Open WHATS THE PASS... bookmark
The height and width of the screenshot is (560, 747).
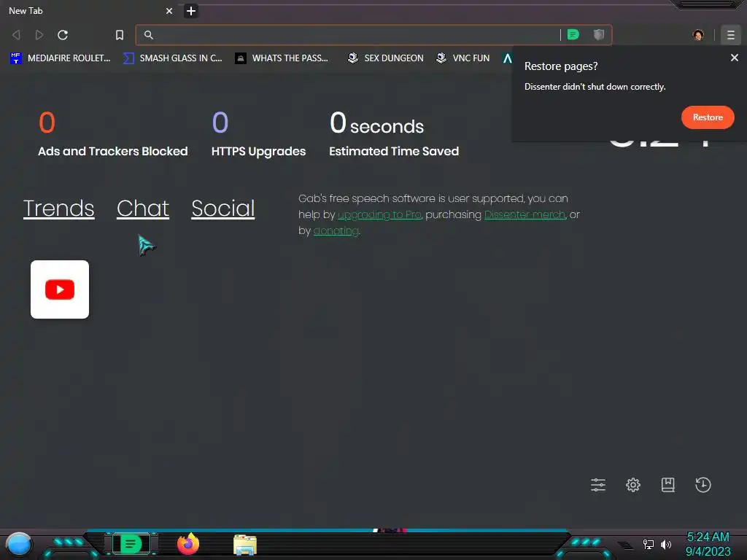coord(282,58)
